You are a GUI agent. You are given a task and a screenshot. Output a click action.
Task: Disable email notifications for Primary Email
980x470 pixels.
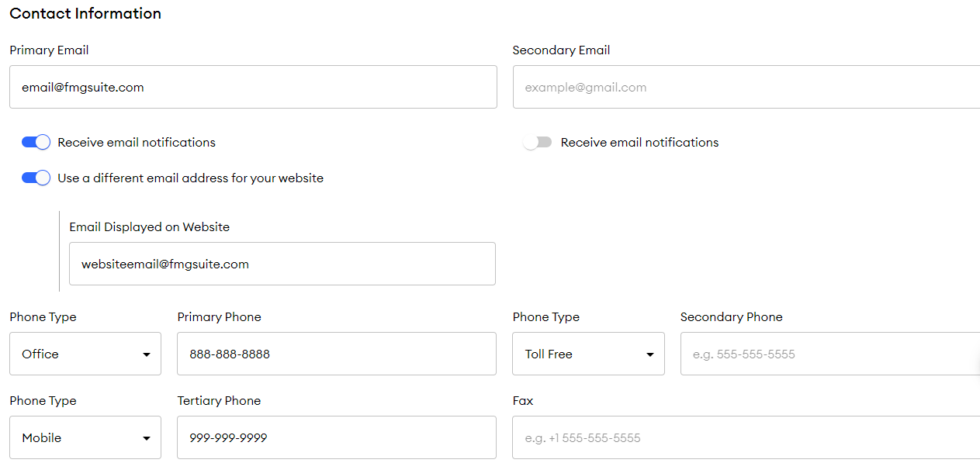coord(35,142)
